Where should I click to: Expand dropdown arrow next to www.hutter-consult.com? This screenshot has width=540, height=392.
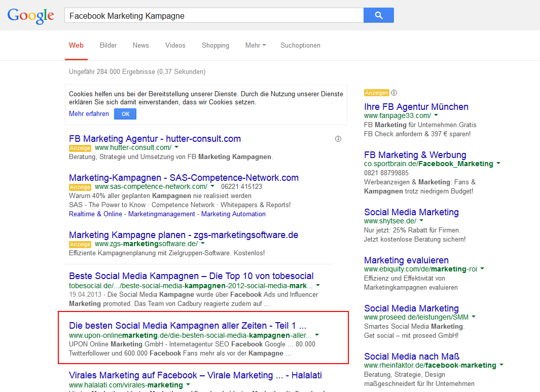176,147
